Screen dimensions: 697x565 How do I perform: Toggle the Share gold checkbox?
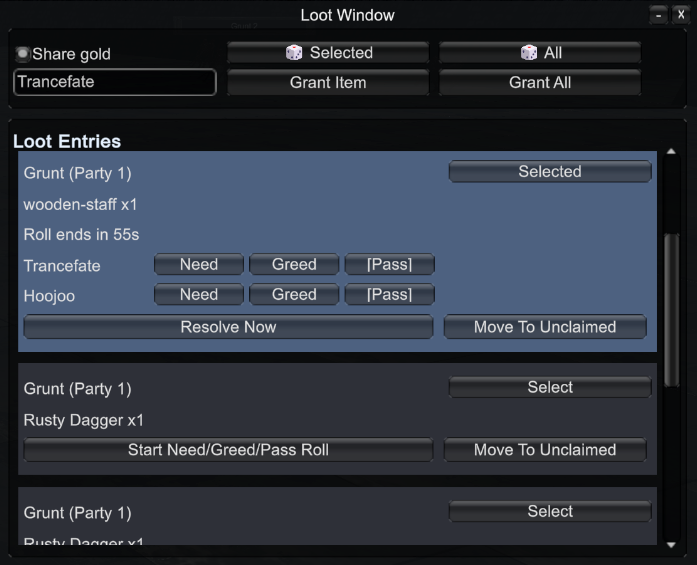[x=22, y=54]
